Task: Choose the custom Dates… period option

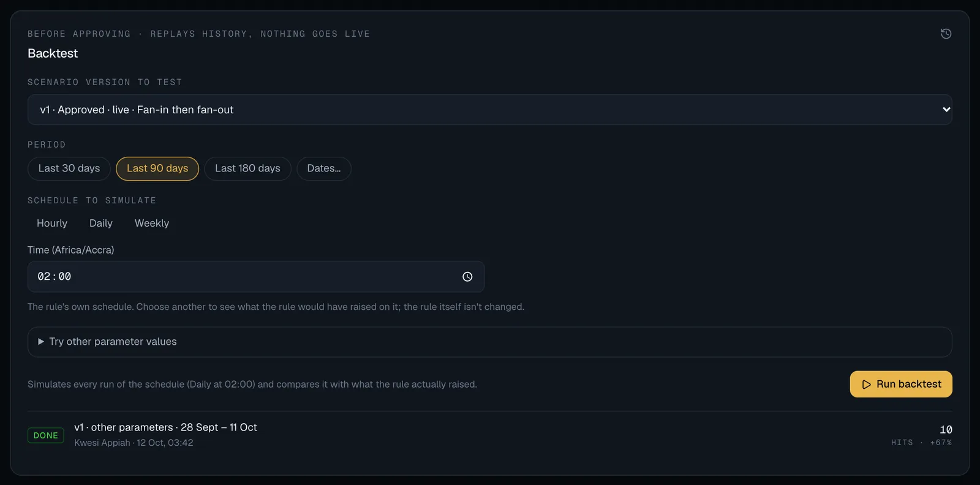Action: coord(324,168)
